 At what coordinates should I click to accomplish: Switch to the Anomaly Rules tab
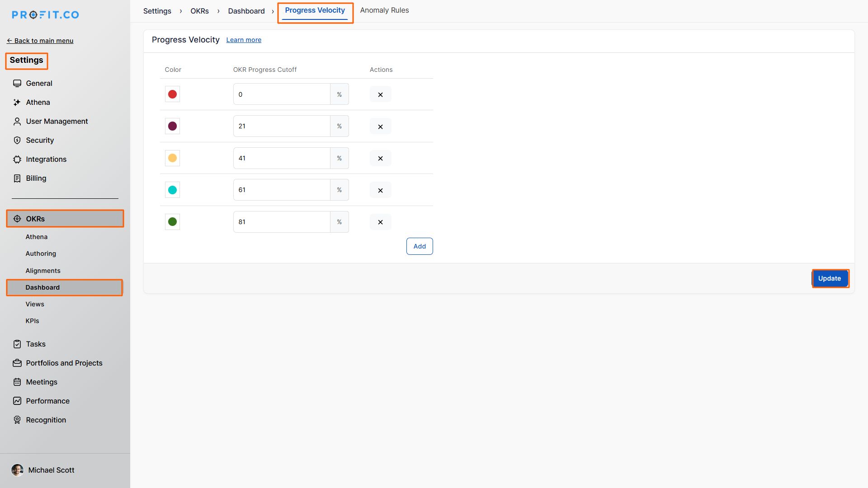pos(384,10)
